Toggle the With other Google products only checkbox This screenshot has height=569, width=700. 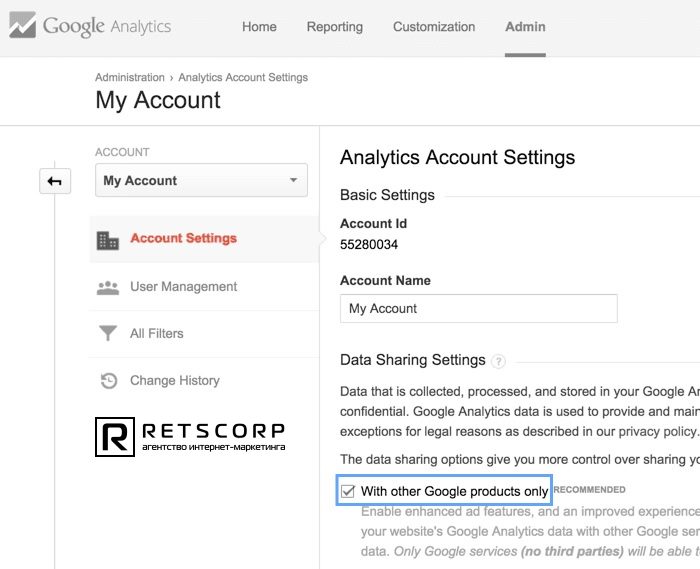tap(347, 491)
